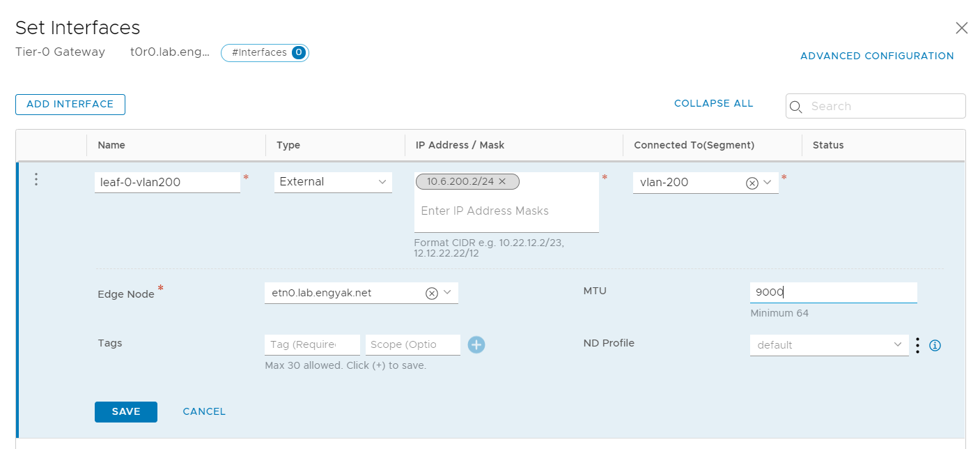Close the Set Interfaces dialog
The width and height of the screenshot is (980, 449).
pyautogui.click(x=961, y=28)
